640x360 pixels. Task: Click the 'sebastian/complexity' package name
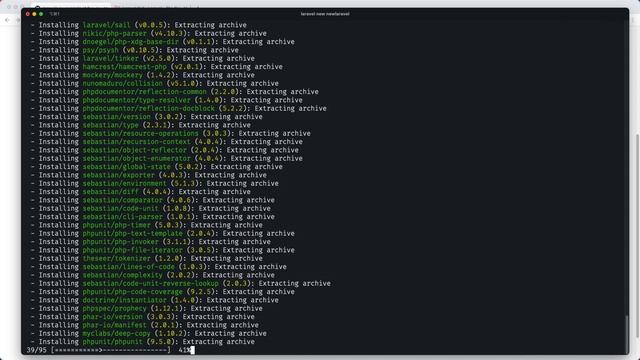tap(122, 275)
